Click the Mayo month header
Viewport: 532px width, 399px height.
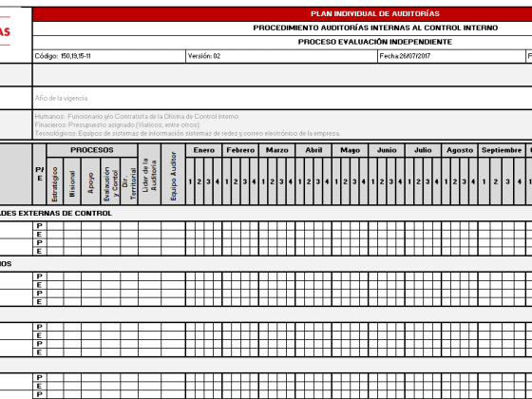click(351, 150)
